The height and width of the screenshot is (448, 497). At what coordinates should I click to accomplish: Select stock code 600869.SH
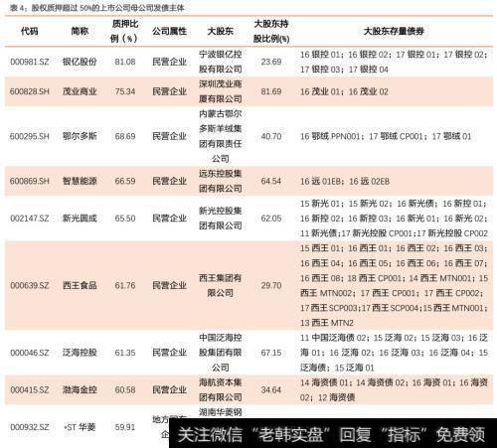pyautogui.click(x=30, y=181)
